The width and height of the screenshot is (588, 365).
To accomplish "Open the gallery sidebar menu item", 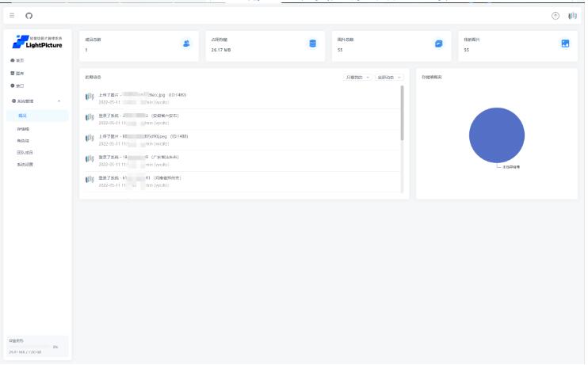I will click(19, 73).
